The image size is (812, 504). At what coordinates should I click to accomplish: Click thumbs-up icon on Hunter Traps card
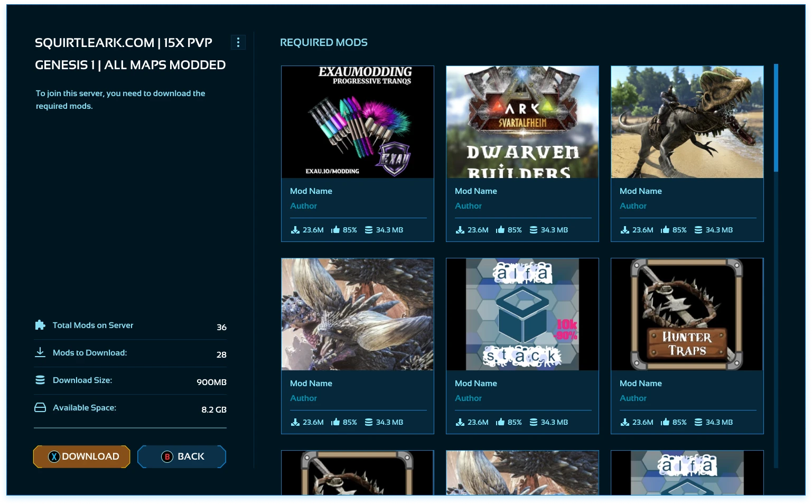click(x=665, y=422)
